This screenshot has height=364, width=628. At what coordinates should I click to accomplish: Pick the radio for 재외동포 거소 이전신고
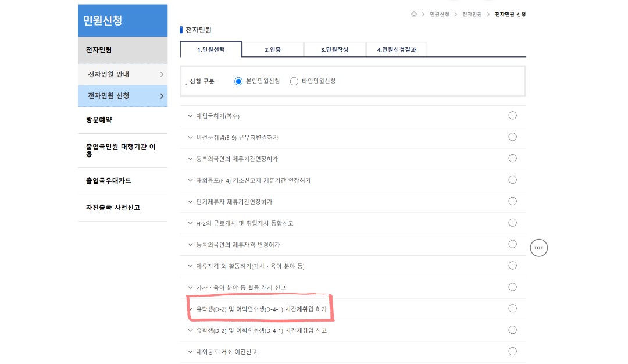click(x=512, y=351)
